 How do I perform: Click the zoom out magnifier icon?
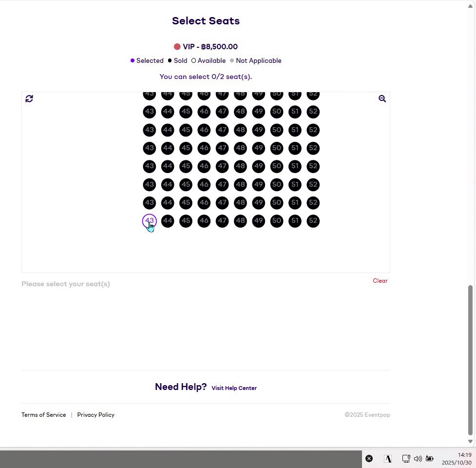click(382, 98)
